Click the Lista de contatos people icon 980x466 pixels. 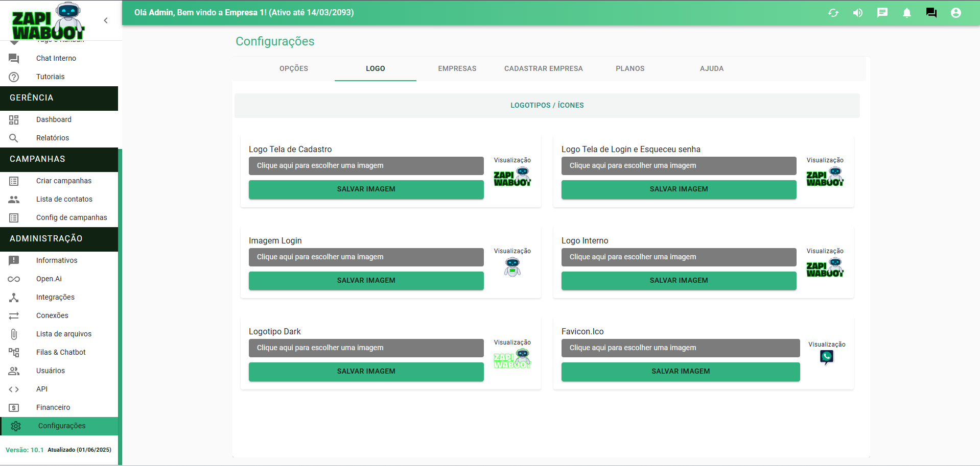[x=14, y=199]
